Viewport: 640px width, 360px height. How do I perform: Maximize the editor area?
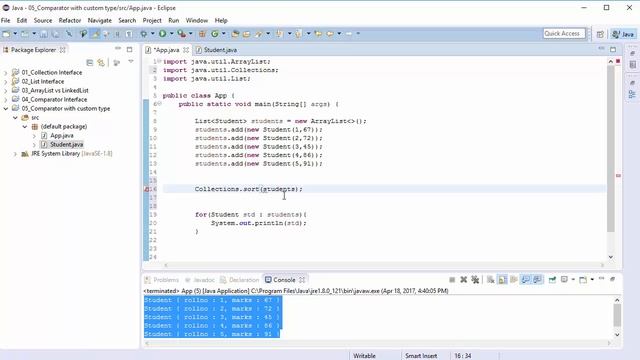613,49
